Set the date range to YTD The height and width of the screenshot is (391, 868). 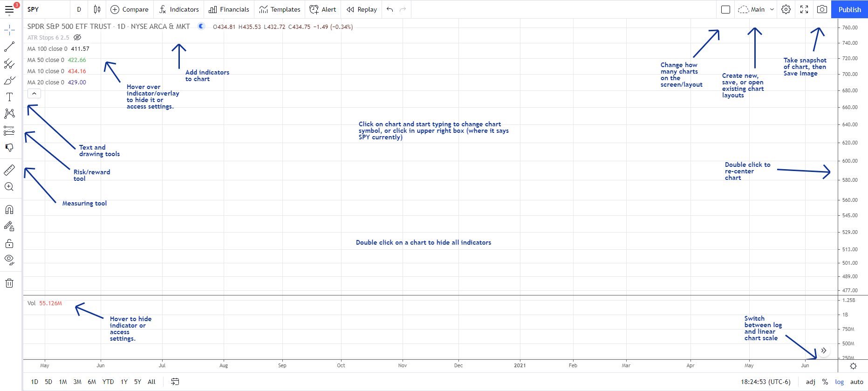108,382
